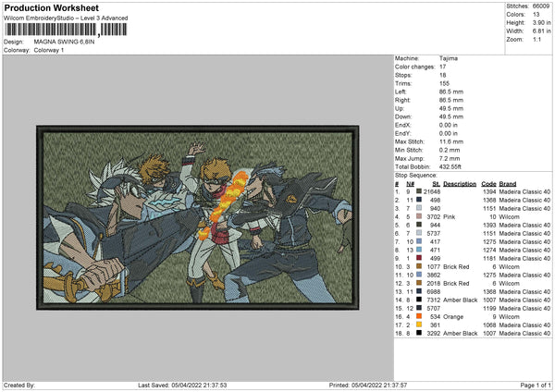The height and width of the screenshot is (392, 555).
Task: Select the 'Orange' description in row 16
Action: point(453,316)
